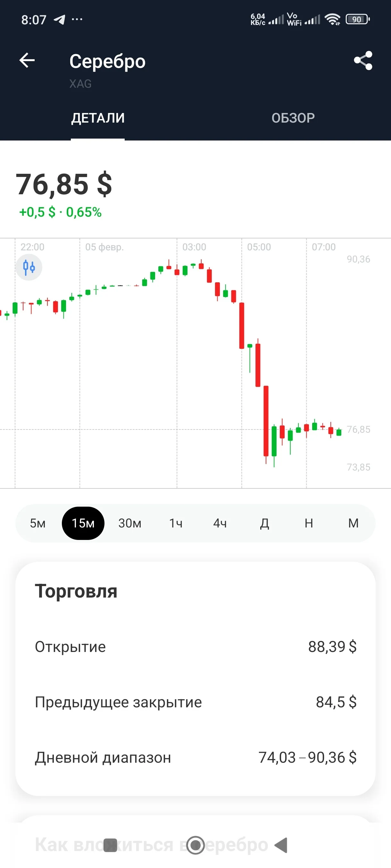The width and height of the screenshot is (391, 868).
Task: Tap the back arrow icon
Action: click(27, 61)
